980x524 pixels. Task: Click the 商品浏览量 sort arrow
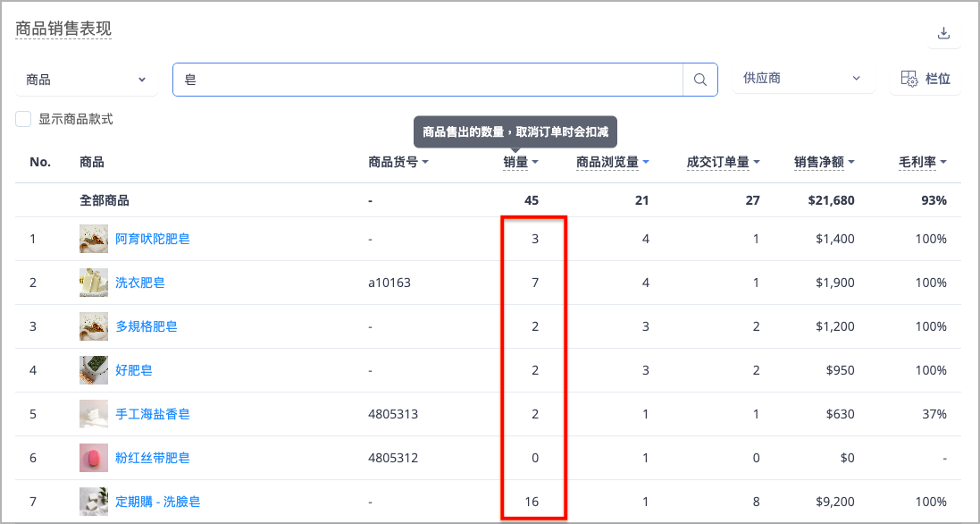646,163
